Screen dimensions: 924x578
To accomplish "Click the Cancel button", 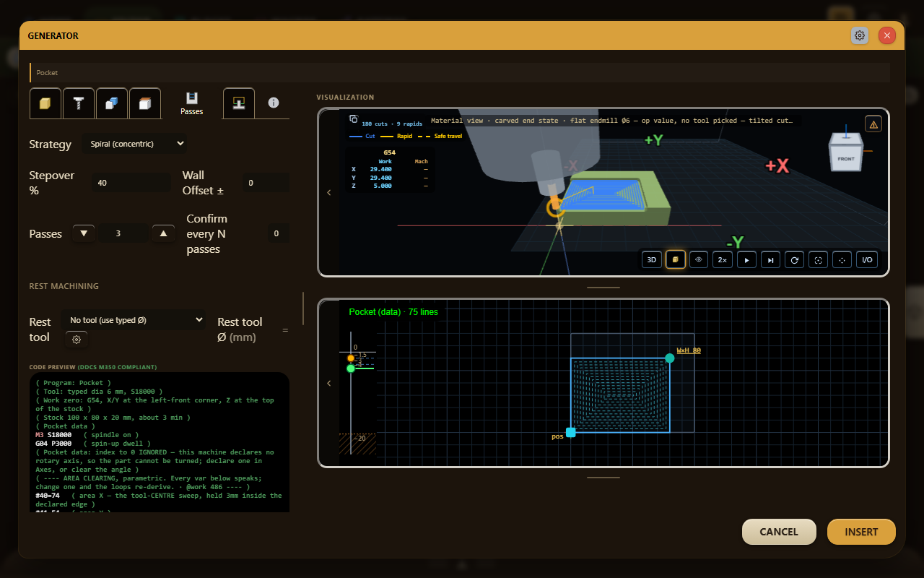I will (779, 532).
